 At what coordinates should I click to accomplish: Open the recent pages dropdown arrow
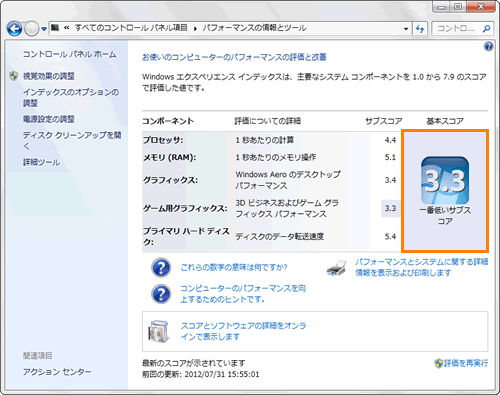click(44, 29)
